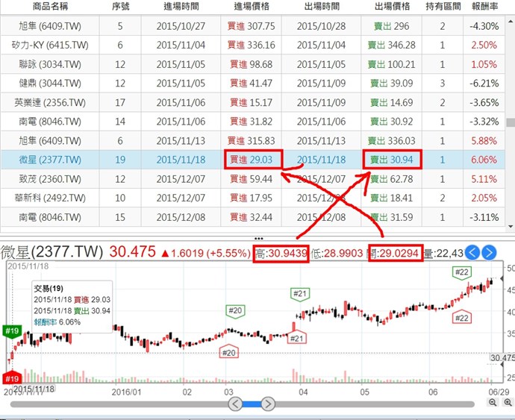
Task: Select the 健鼎 (3044.TW) row
Action: point(253,84)
